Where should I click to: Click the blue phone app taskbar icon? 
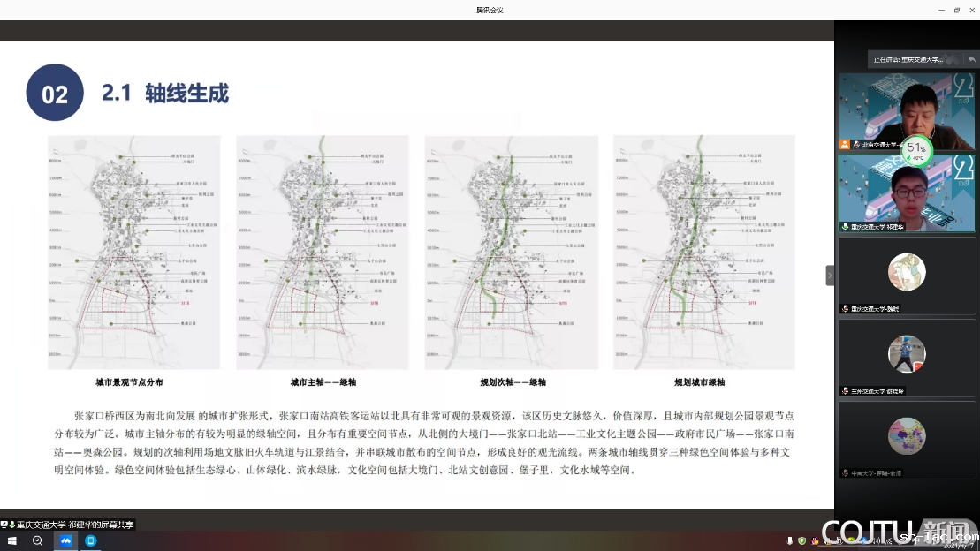point(91,540)
